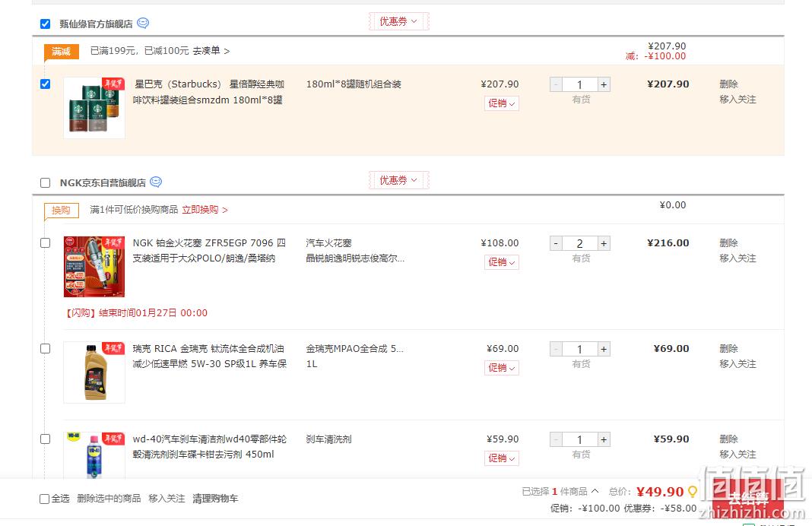This screenshot has width=812, height=526.
Task: Open the 甄仙缘官方旗舰店 shop name link
Action: pyautogui.click(x=96, y=24)
